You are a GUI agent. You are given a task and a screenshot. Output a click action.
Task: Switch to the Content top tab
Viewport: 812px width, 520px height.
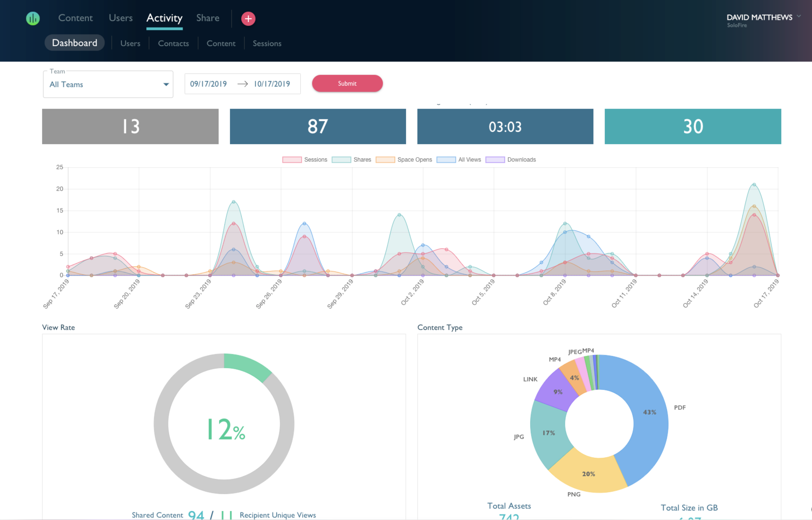pyautogui.click(x=75, y=18)
